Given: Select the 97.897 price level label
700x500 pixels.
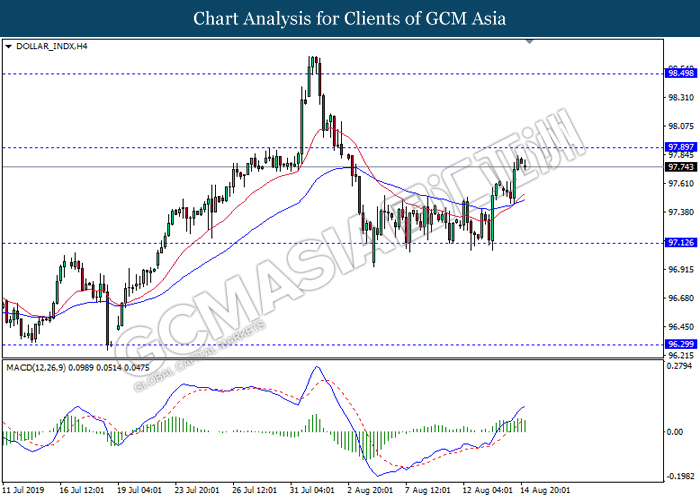Looking at the screenshot, I should pos(680,147).
